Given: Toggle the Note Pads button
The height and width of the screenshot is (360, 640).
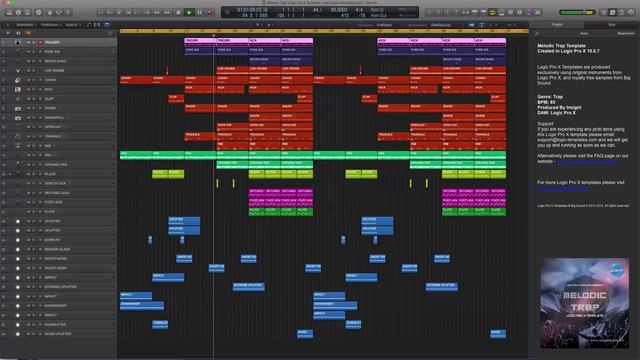Looking at the screenshot, I should click(x=613, y=13).
